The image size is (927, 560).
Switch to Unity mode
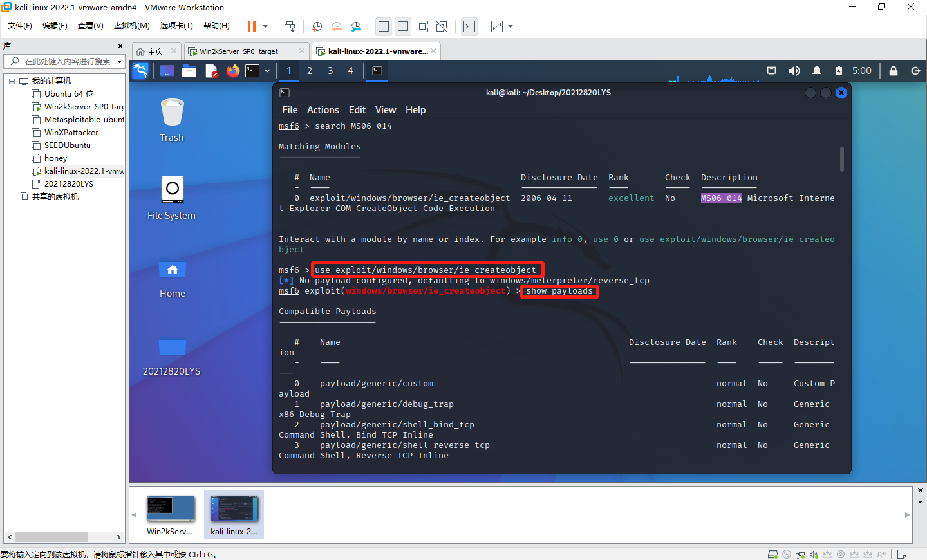pos(442,26)
